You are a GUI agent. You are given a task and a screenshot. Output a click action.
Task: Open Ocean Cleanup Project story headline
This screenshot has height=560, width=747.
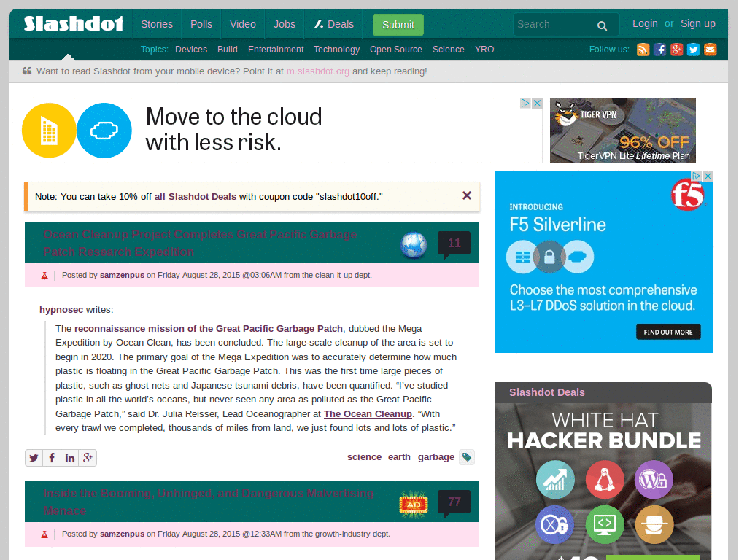click(x=200, y=243)
